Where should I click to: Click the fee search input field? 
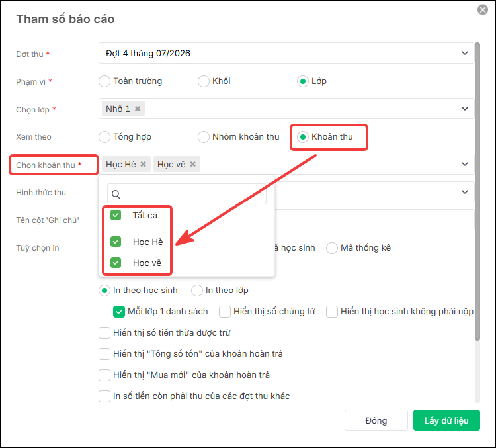coord(186,194)
